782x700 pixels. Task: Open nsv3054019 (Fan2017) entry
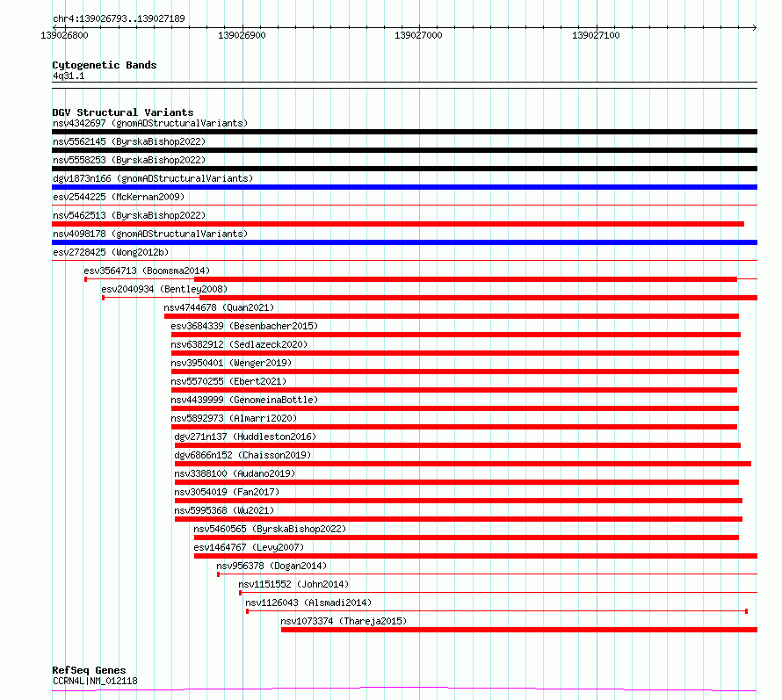click(227, 492)
